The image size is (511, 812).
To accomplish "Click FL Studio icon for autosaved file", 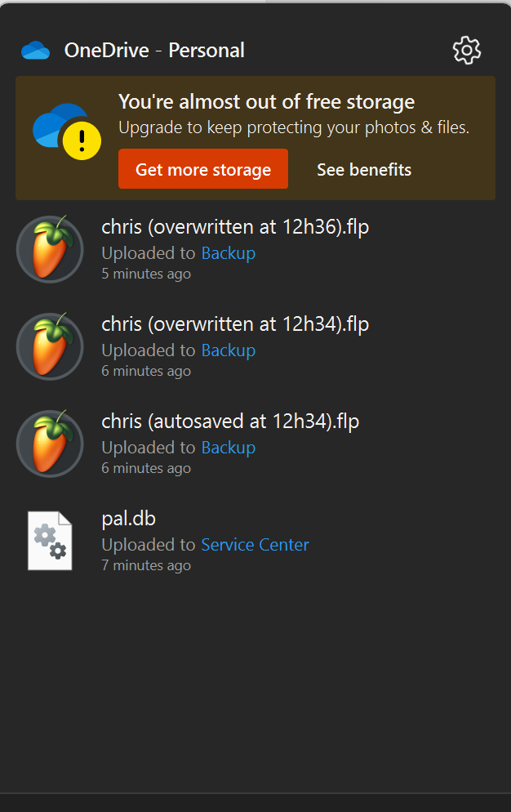I will (x=50, y=444).
